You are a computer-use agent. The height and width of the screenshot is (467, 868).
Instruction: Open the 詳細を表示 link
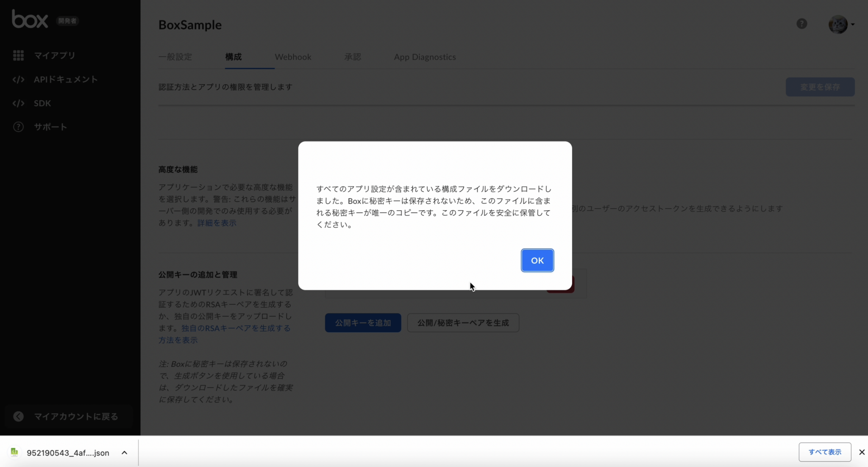tap(216, 223)
